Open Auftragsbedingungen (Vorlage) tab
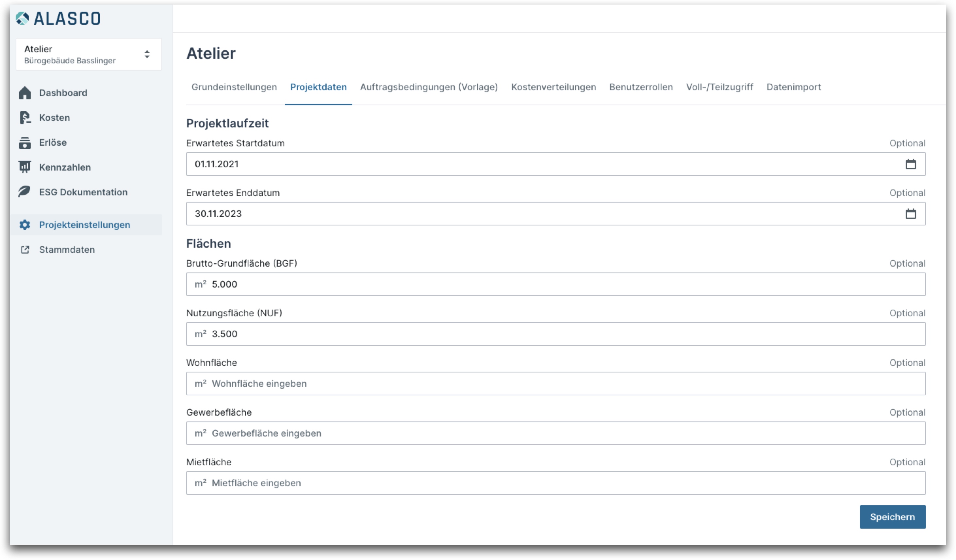Screen dimensions: 956x560 tap(429, 87)
